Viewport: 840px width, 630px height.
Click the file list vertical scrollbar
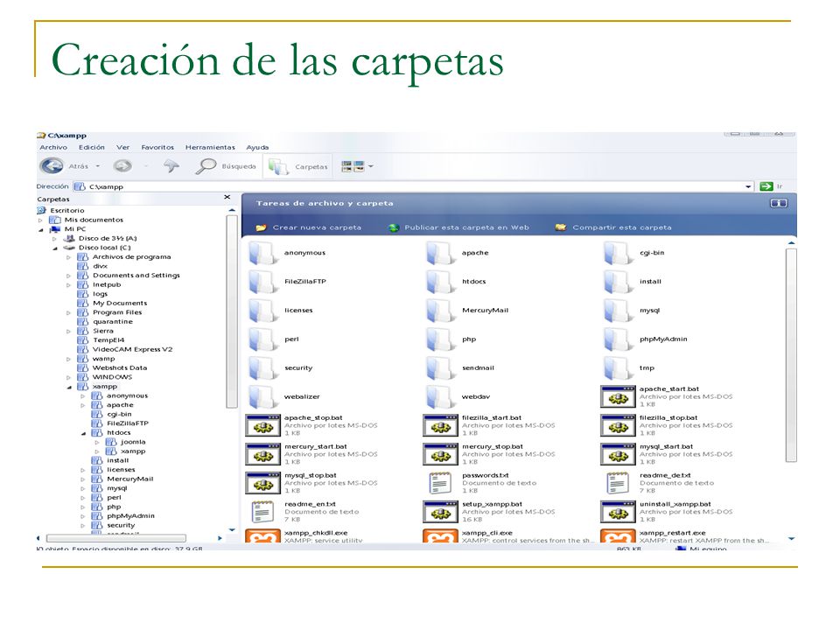pos(791,354)
